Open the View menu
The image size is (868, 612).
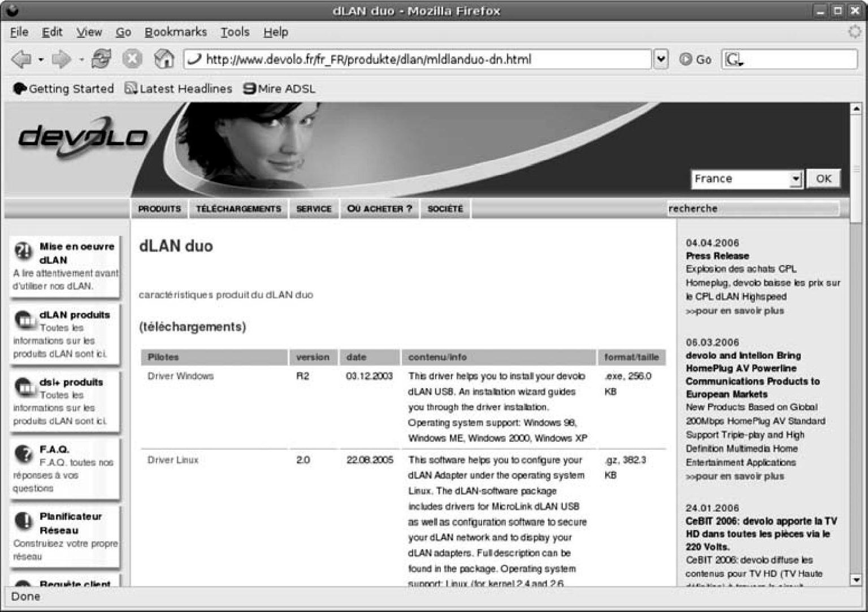point(89,32)
